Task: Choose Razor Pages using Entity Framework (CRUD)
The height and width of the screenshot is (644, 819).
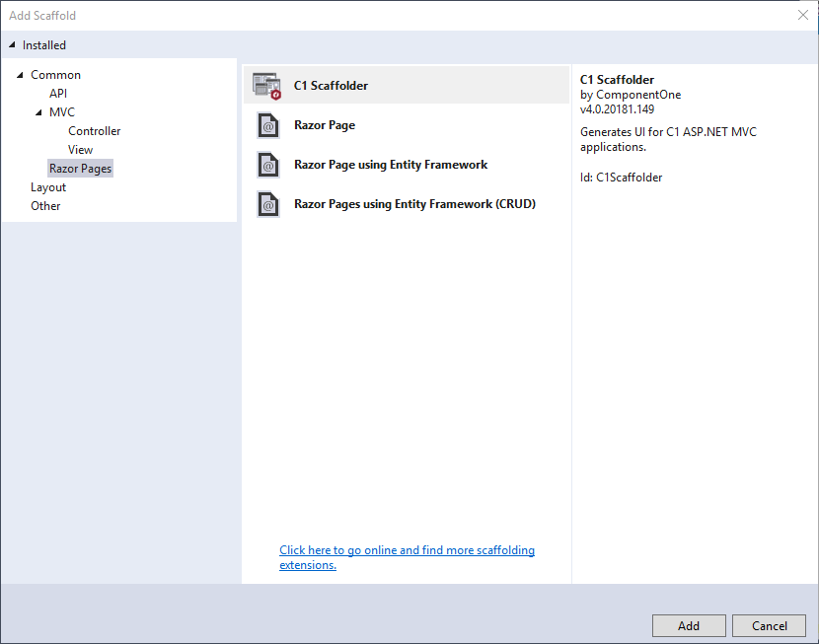Action: pyautogui.click(x=407, y=204)
